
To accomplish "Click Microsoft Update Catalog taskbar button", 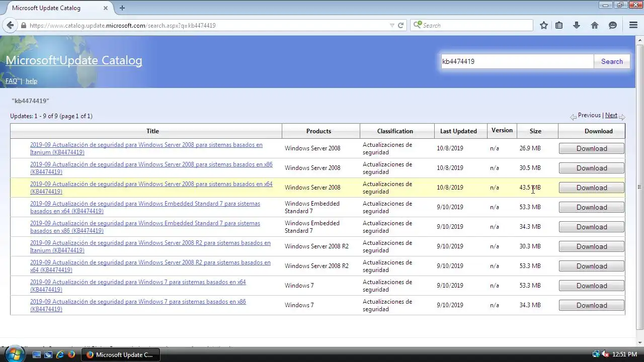I will pyautogui.click(x=120, y=354).
